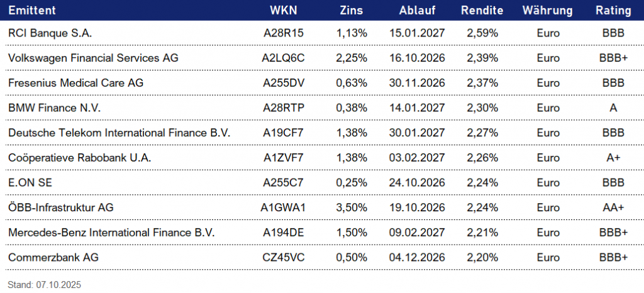Screen dimensions: 644x293
Task: Select the RCI Banque S.A. issuer
Action: [50, 33]
